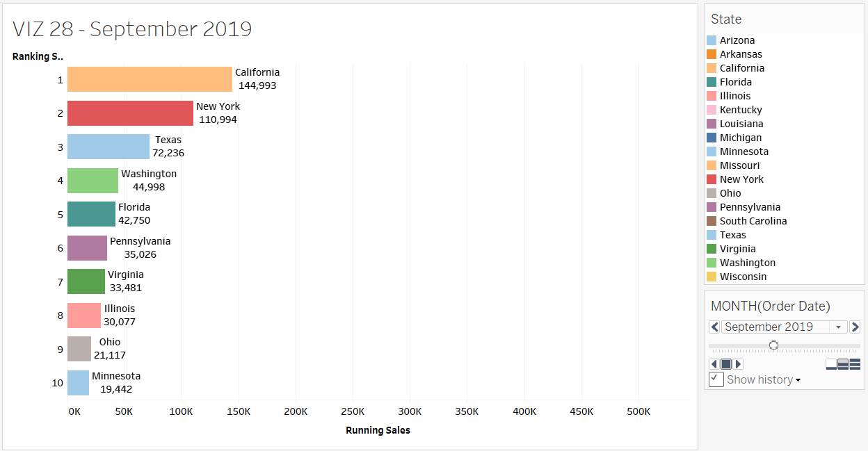Go to the previous month page
The height and width of the screenshot is (451, 868).
pyautogui.click(x=714, y=327)
